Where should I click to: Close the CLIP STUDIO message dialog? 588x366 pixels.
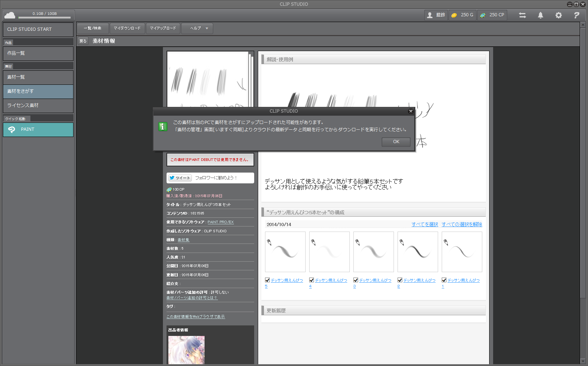pyautogui.click(x=411, y=111)
